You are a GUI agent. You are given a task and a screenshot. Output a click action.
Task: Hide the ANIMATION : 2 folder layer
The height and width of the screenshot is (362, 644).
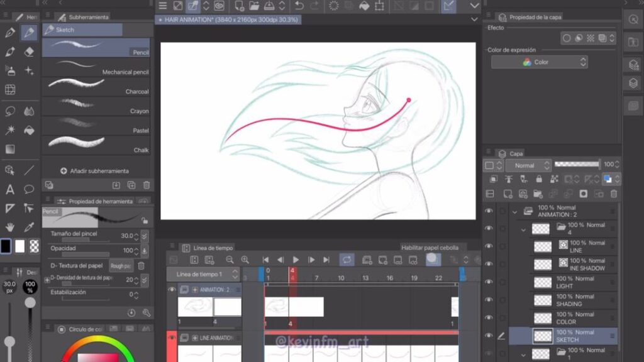(488, 211)
